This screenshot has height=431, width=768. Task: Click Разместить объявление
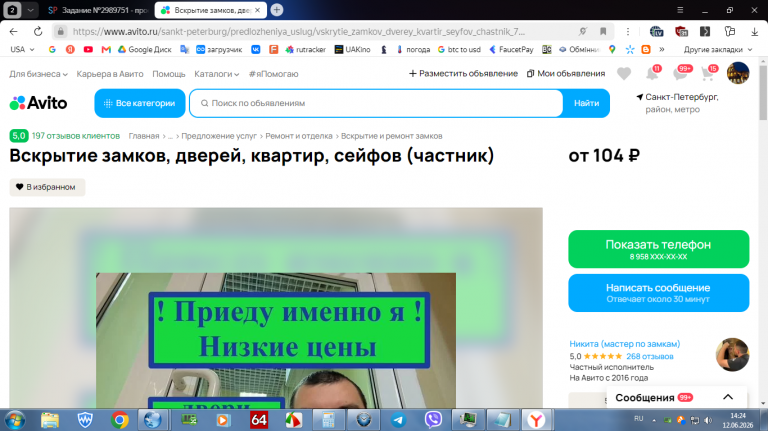pyautogui.click(x=463, y=73)
